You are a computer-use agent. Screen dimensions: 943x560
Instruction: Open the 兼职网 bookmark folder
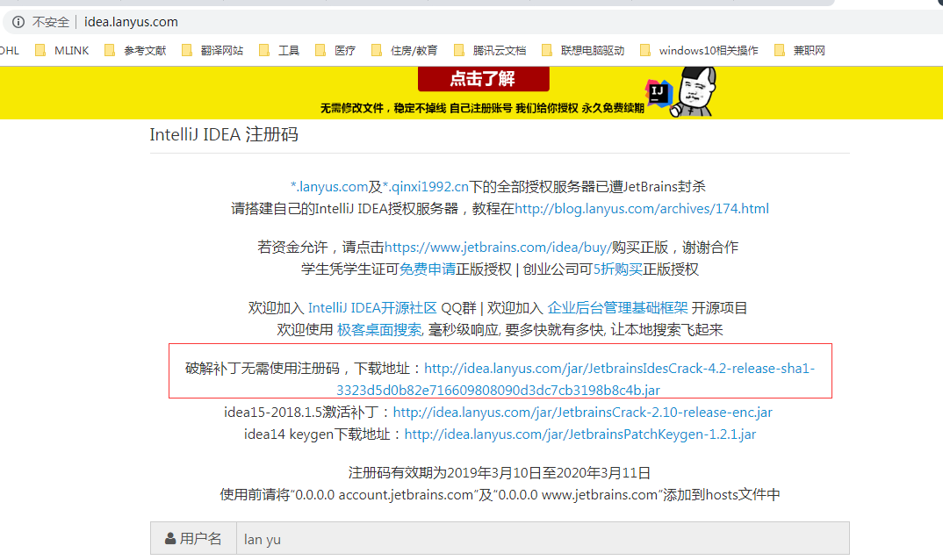point(799,51)
